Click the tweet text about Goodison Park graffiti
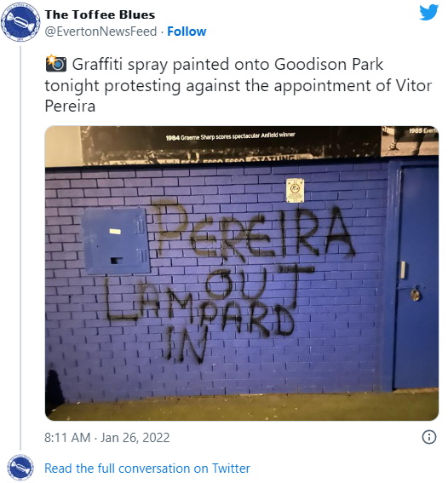The width and height of the screenshot is (448, 483). [238, 85]
